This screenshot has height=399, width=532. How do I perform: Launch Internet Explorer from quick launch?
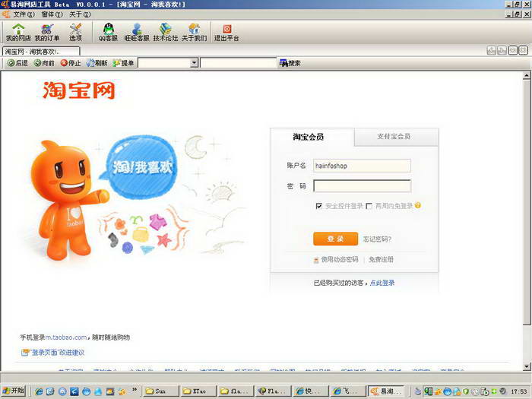coord(39,391)
